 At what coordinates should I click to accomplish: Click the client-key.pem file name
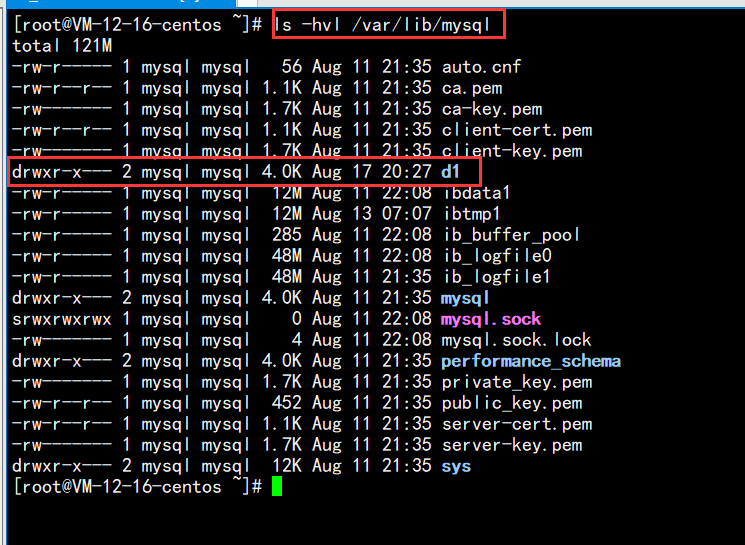[512, 151]
